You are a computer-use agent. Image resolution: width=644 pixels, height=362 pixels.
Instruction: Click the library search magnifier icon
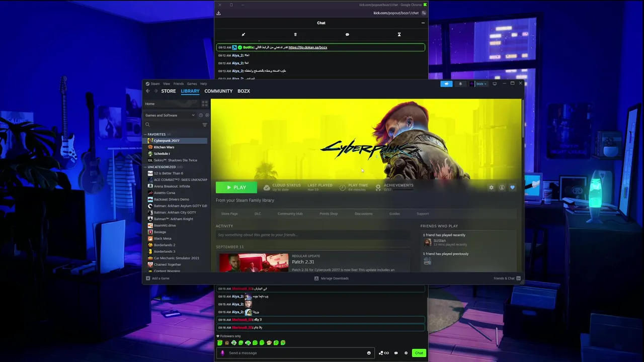click(x=147, y=125)
